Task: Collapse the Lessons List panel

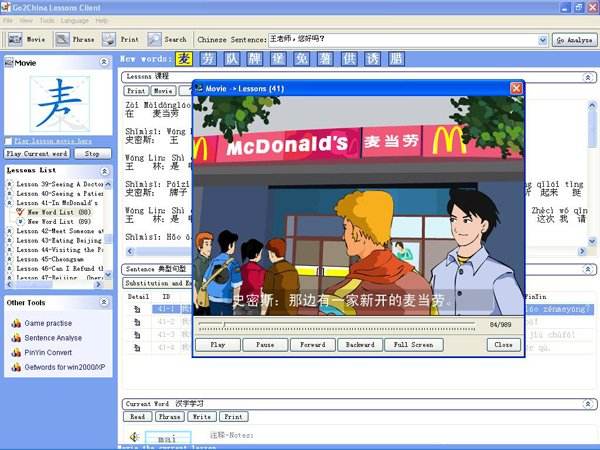Action: tap(104, 171)
